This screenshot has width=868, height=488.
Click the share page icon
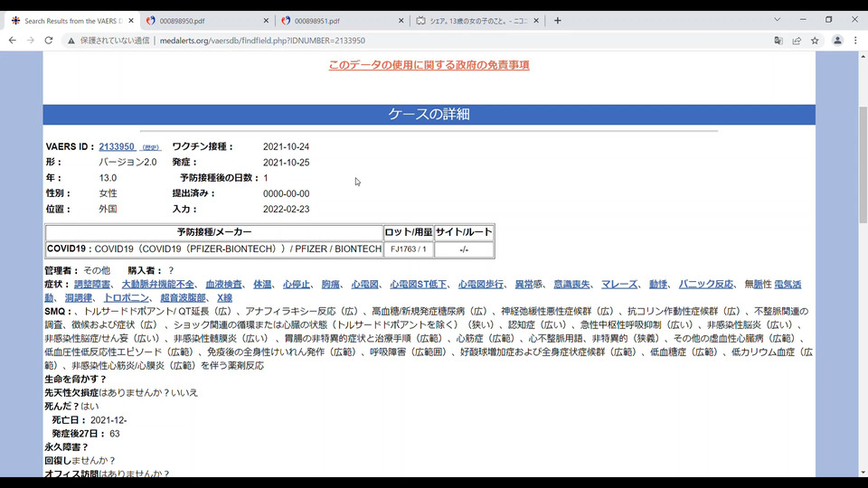(797, 41)
